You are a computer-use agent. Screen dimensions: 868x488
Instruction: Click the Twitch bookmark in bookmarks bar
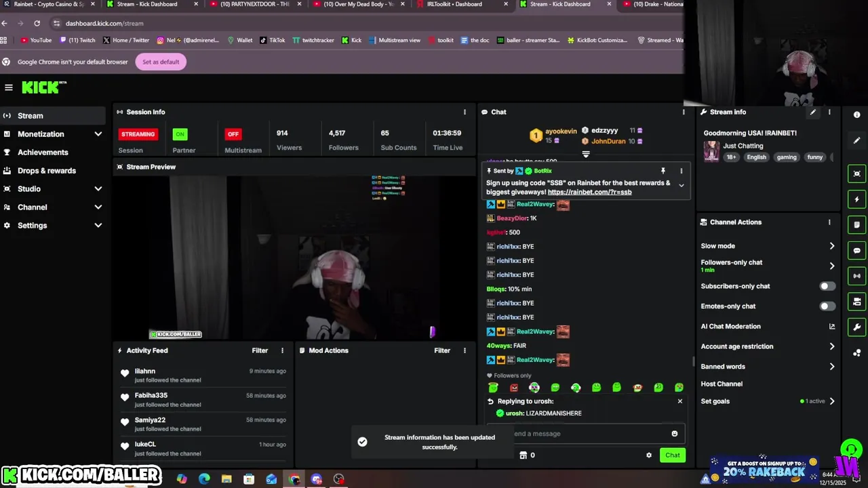(x=78, y=40)
